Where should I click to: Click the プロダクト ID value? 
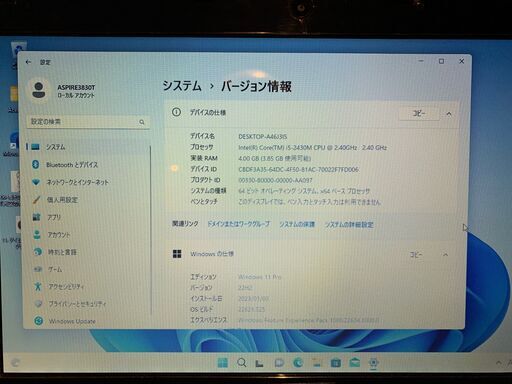275,180
